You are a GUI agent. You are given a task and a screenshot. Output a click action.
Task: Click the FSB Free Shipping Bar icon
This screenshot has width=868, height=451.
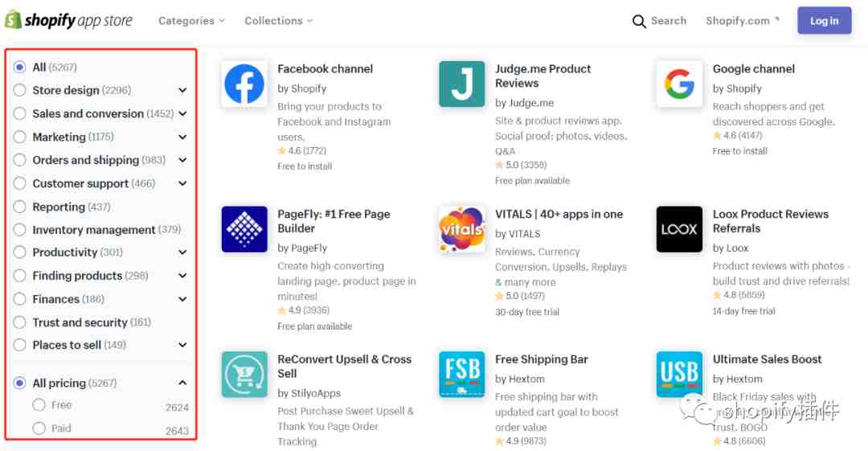[x=461, y=374]
